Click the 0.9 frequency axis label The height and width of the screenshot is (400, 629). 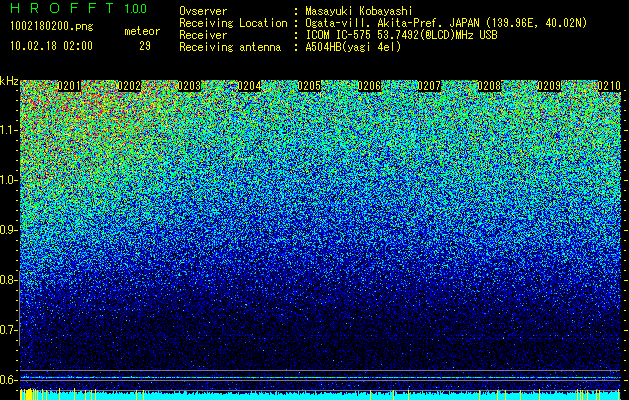coord(8,230)
